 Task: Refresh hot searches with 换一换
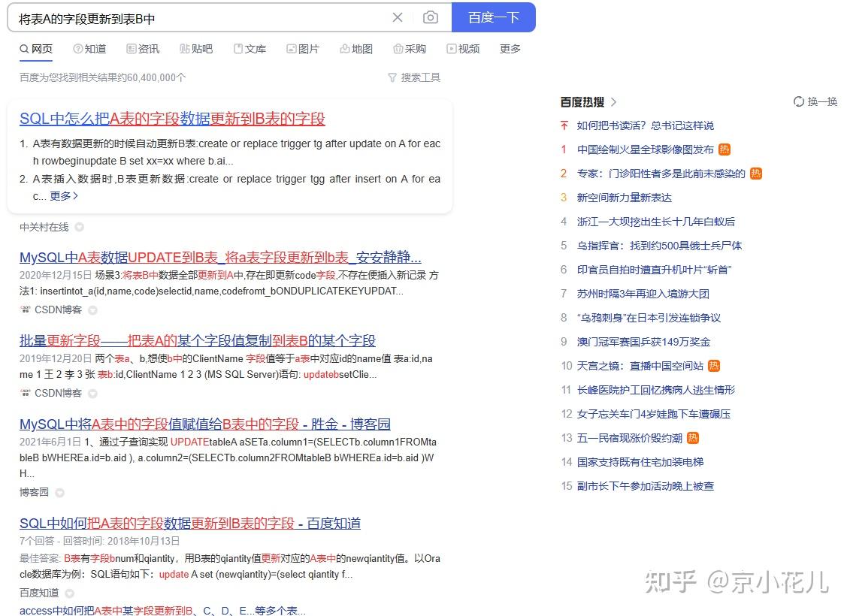coord(815,101)
